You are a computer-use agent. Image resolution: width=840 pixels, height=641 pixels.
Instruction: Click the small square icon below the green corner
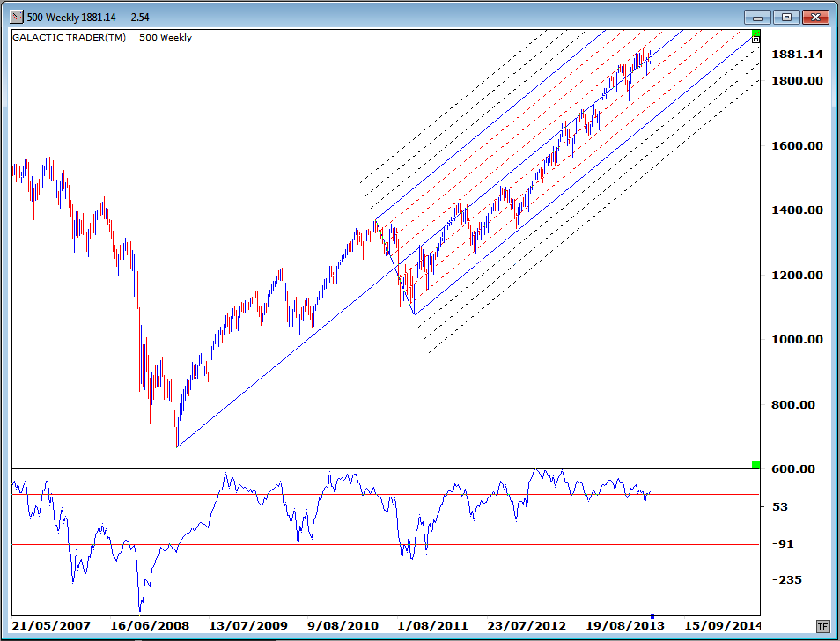pyautogui.click(x=755, y=40)
